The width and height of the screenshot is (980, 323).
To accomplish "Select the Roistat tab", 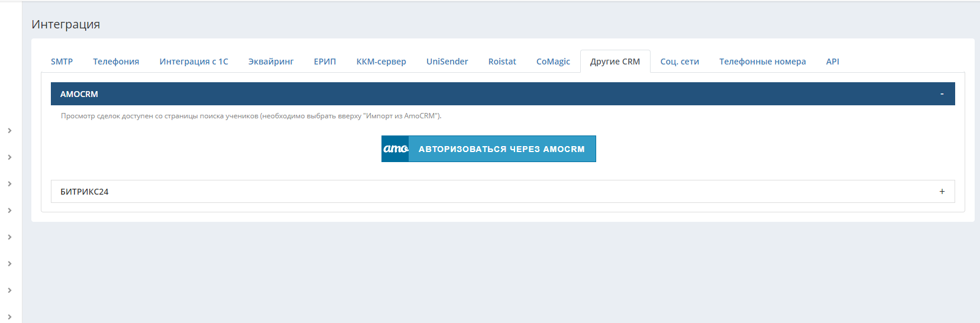I will [502, 62].
